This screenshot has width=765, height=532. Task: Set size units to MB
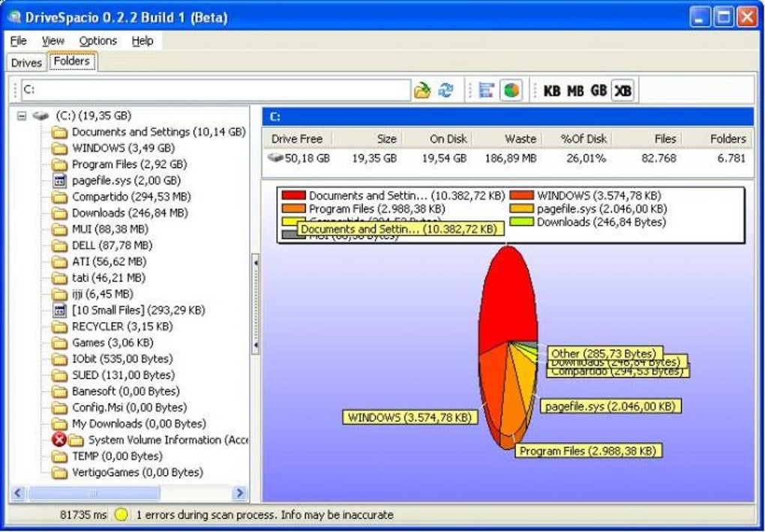coord(575,91)
